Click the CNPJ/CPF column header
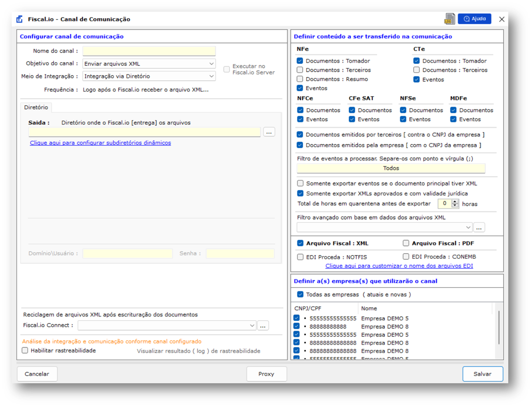 (x=308, y=308)
